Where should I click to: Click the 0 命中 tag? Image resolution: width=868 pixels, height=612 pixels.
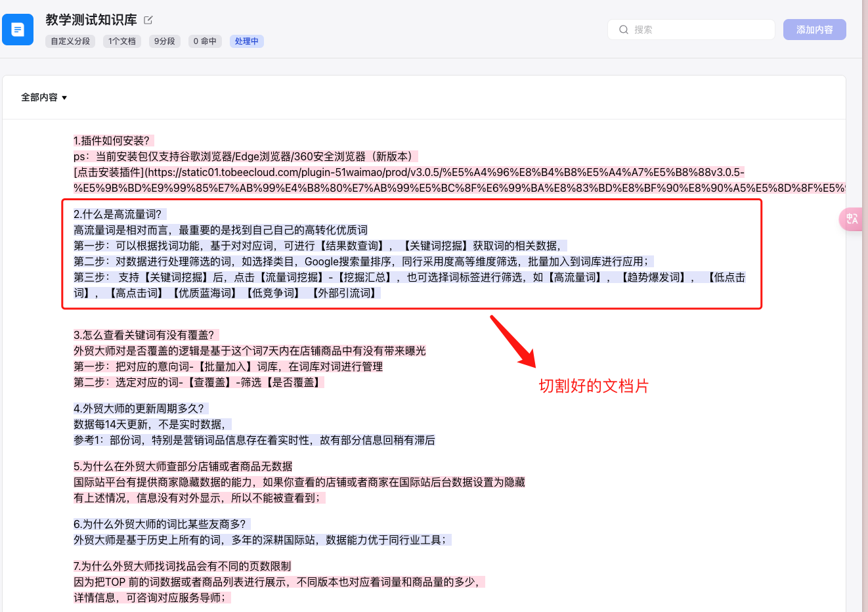pyautogui.click(x=205, y=41)
